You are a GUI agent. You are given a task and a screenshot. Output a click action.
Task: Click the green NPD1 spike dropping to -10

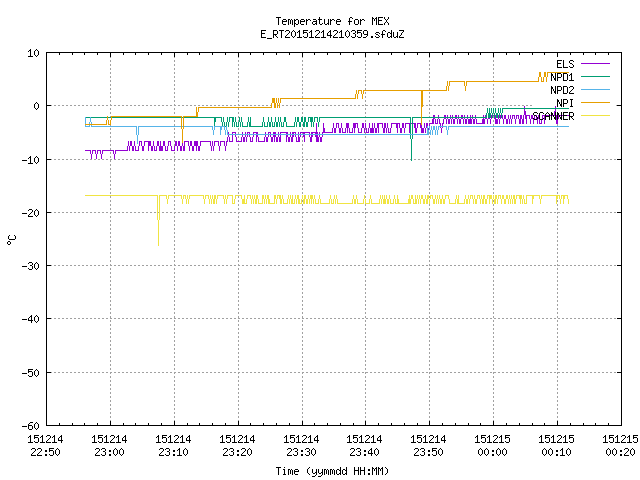[x=411, y=141]
